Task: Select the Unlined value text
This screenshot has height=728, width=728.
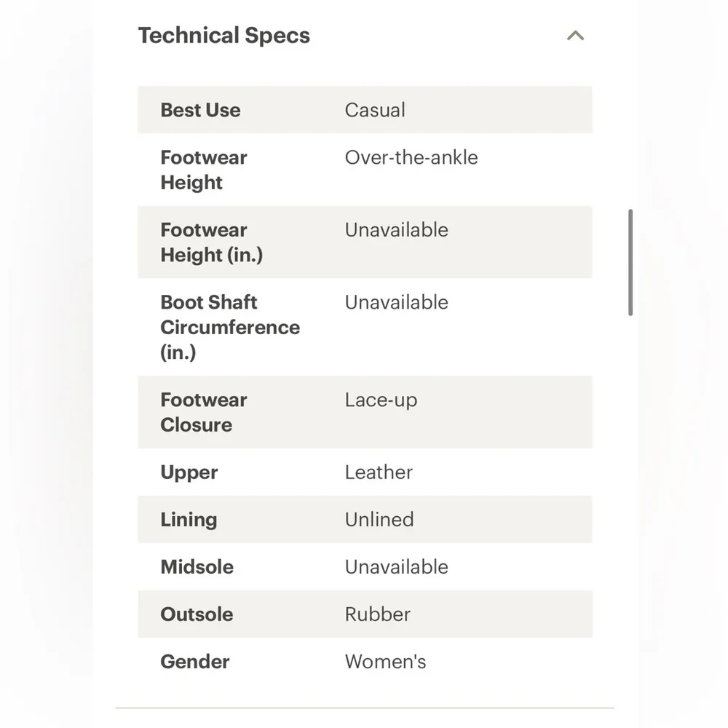Action: click(x=379, y=520)
